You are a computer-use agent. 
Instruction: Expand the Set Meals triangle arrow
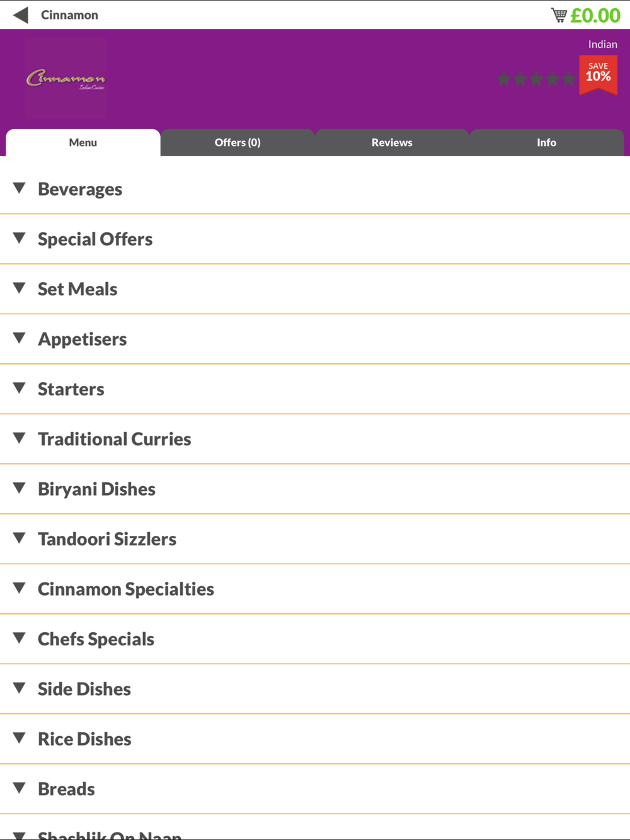20,288
